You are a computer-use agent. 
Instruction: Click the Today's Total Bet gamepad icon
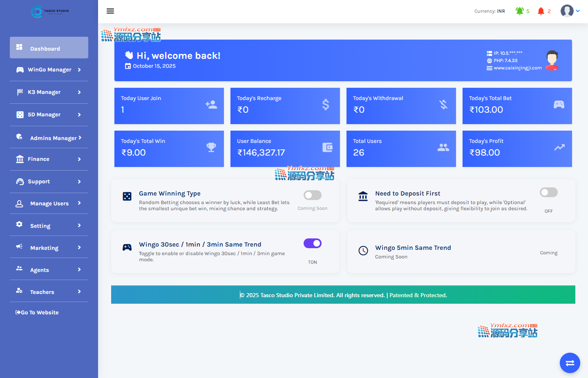[559, 105]
